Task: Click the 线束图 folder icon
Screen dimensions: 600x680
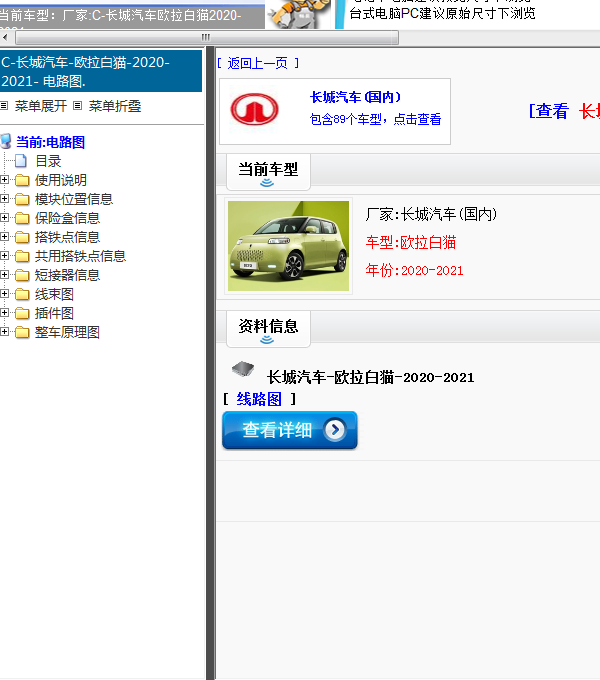Action: [22, 294]
